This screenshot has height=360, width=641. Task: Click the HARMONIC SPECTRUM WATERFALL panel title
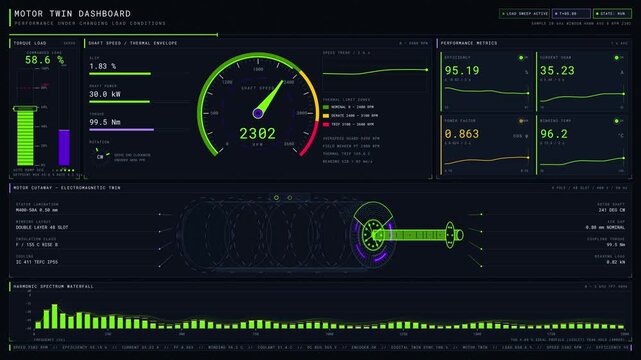pyautogui.click(x=54, y=286)
